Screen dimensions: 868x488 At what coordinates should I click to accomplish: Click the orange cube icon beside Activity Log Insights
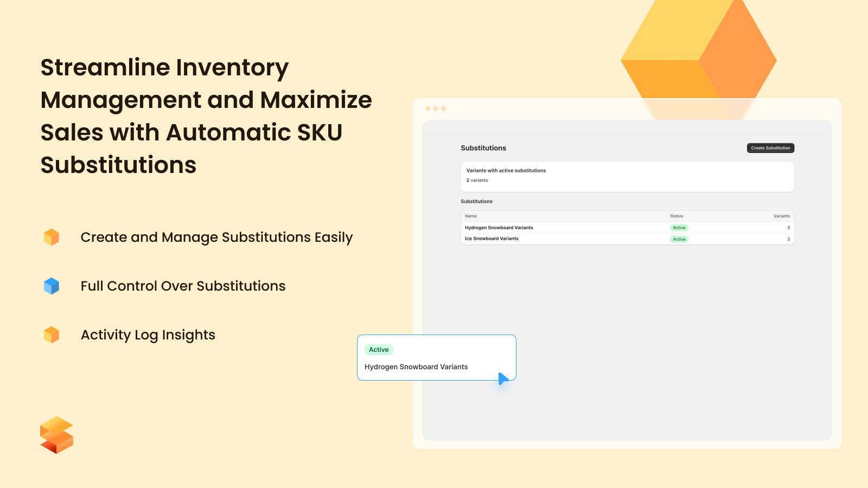[x=51, y=335]
